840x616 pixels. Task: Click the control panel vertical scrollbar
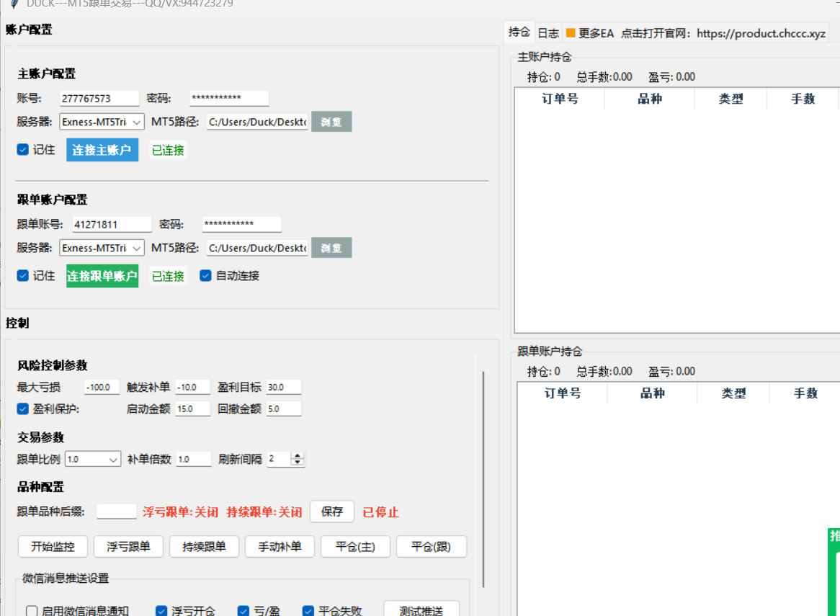pos(483,479)
